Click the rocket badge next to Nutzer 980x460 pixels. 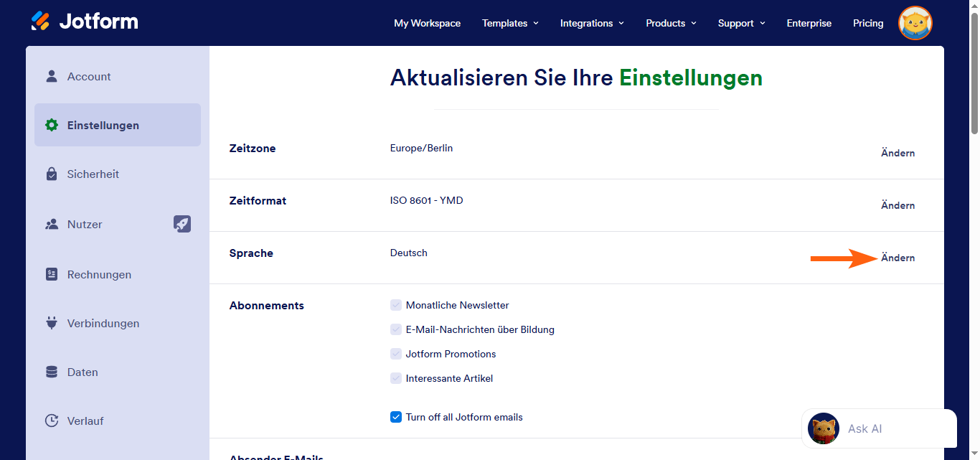183,224
